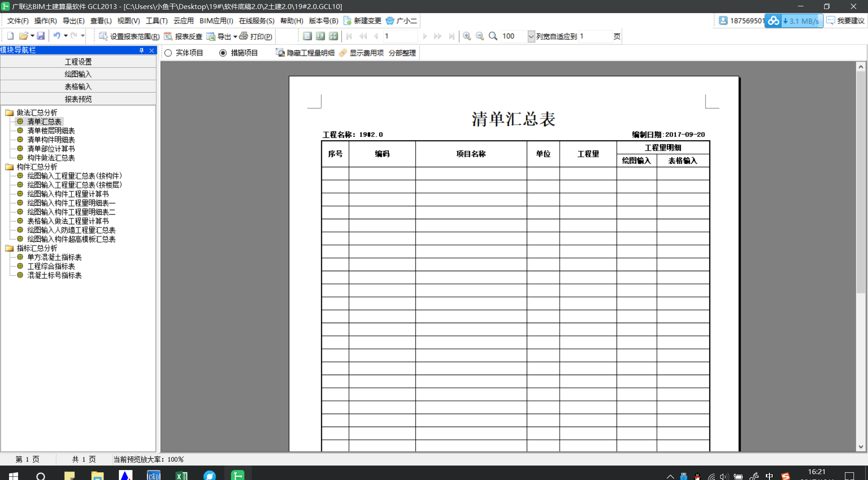
Task: Select 混凝土标号指标表 report
Action: (x=54, y=275)
